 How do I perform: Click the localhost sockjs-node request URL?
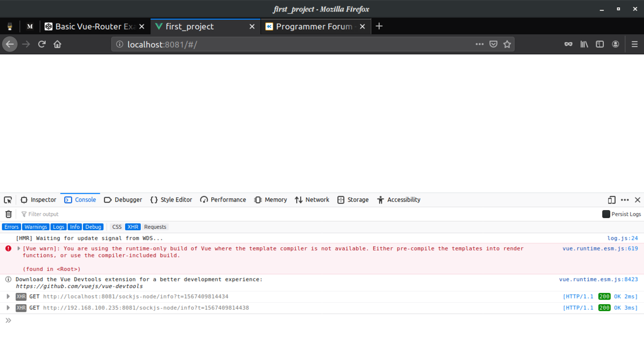pyautogui.click(x=136, y=297)
